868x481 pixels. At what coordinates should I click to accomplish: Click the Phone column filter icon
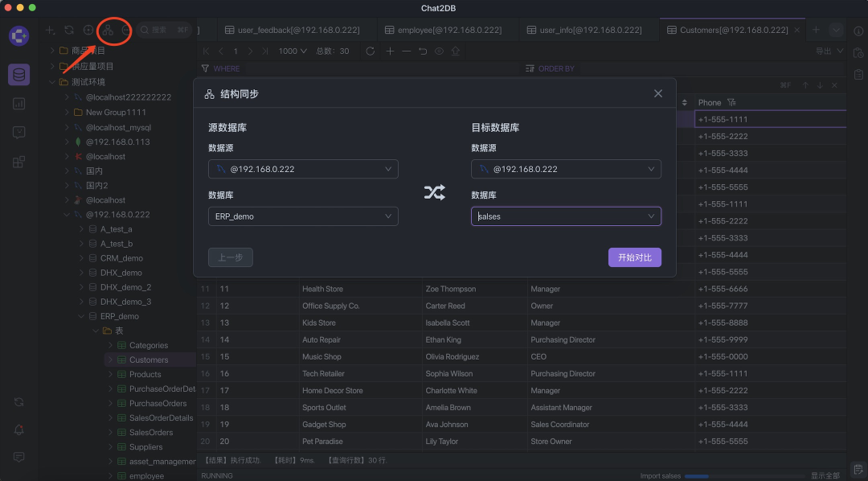tap(731, 103)
